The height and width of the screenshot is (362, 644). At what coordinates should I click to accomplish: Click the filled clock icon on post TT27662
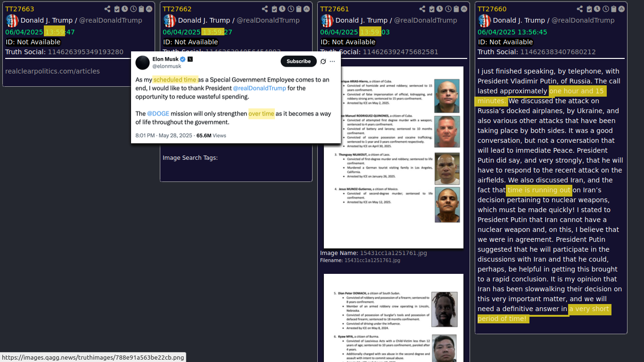pos(282,9)
